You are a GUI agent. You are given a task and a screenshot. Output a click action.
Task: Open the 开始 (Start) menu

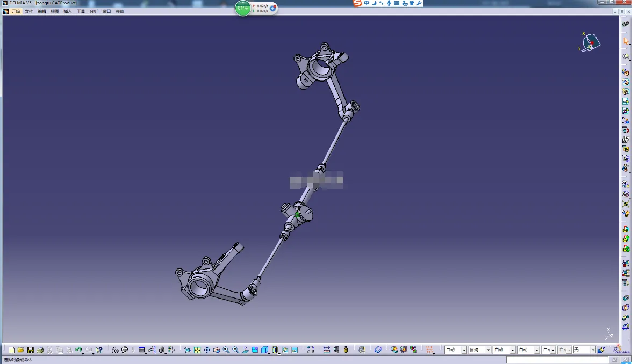click(16, 11)
